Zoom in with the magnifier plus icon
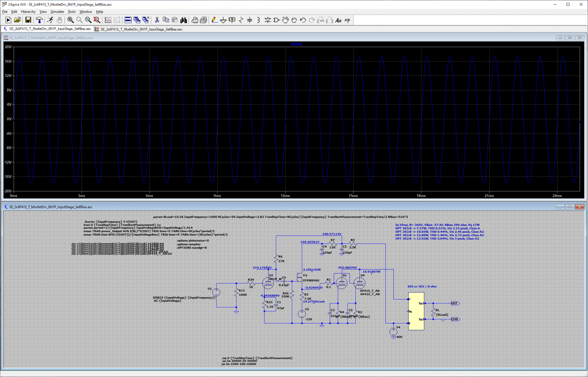Viewport: 588px width, 377px height. (70, 20)
